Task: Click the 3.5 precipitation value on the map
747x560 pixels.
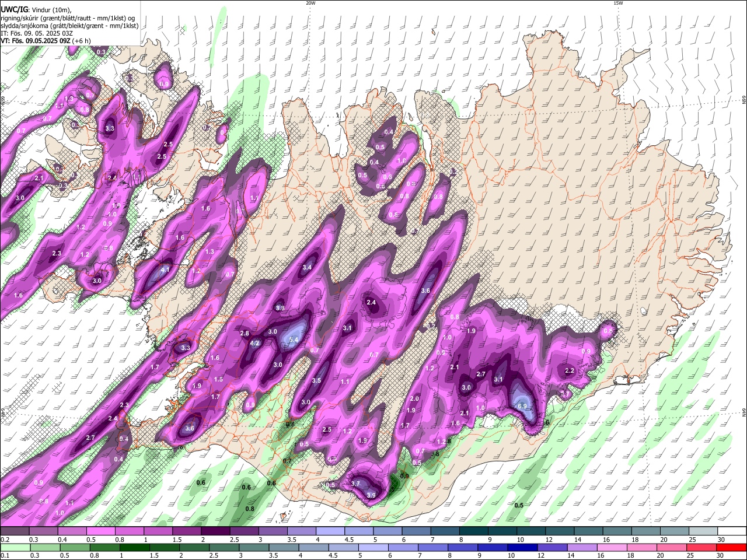Action: 316,380
